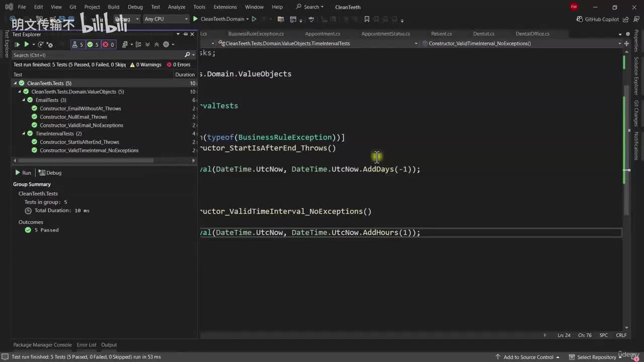Collapse the CleanTeeth.Tests.Domain.ValueObjects node

(x=20, y=92)
